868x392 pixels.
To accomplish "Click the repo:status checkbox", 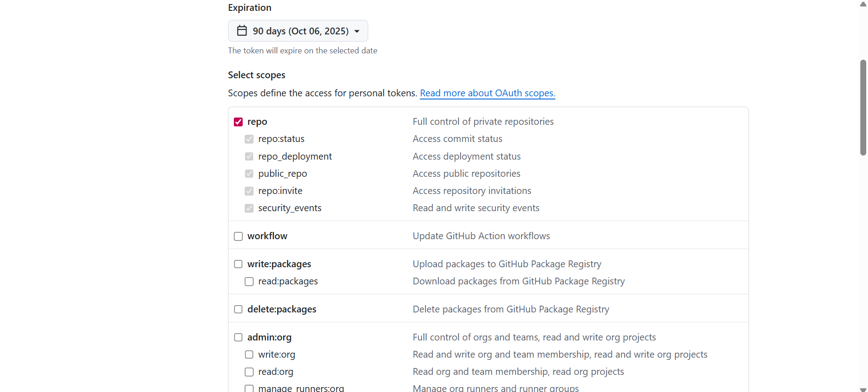I will click(x=249, y=139).
